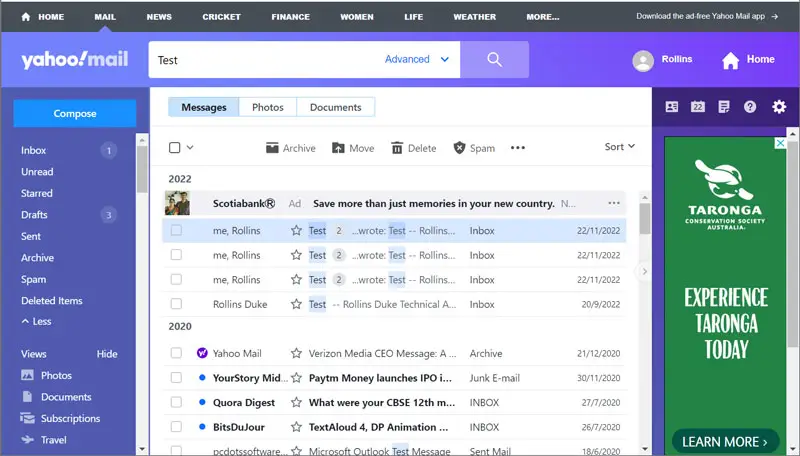Screen dimensions: 800x456
Task: Open the Sort dropdown menu
Action: pyautogui.click(x=619, y=147)
